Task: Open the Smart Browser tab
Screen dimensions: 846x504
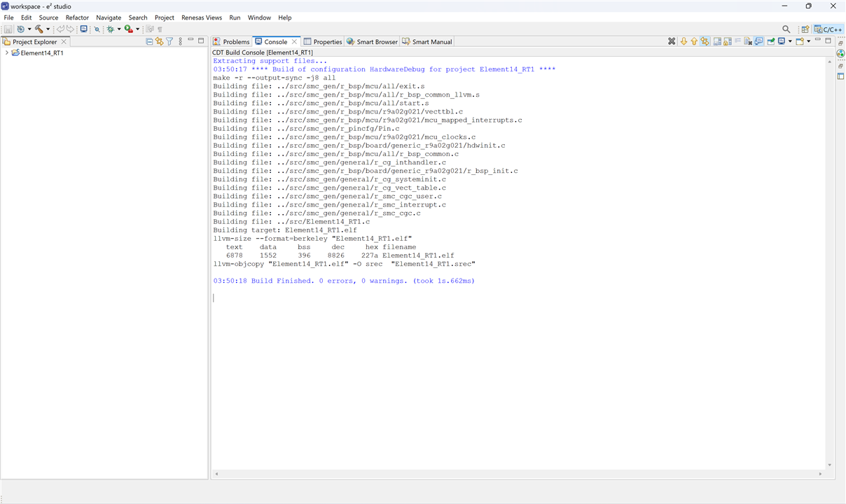Action: (x=373, y=42)
